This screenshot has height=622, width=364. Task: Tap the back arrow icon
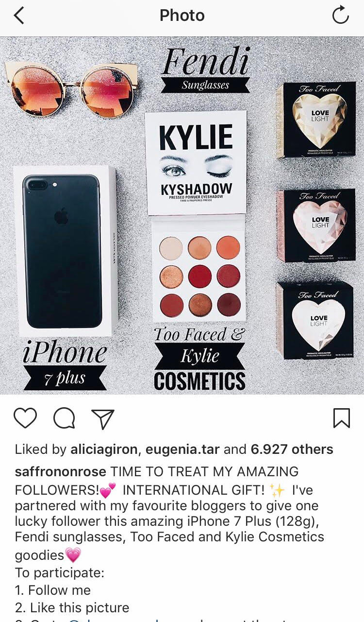coord(19,16)
